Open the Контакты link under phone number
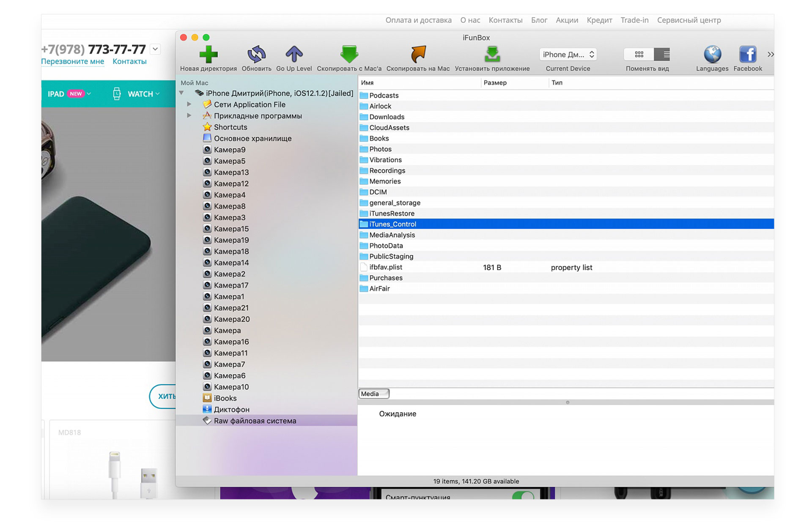Screen dimensions: 812x523 129,61
